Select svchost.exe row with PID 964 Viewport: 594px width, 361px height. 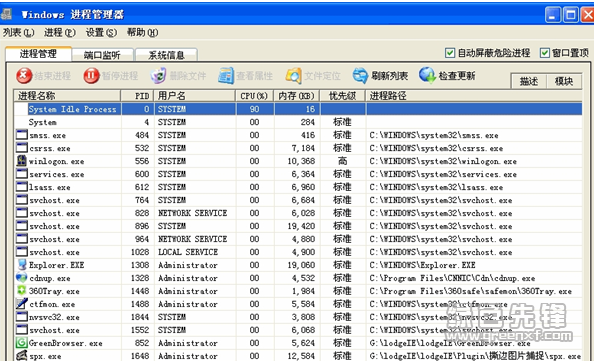coord(298,239)
